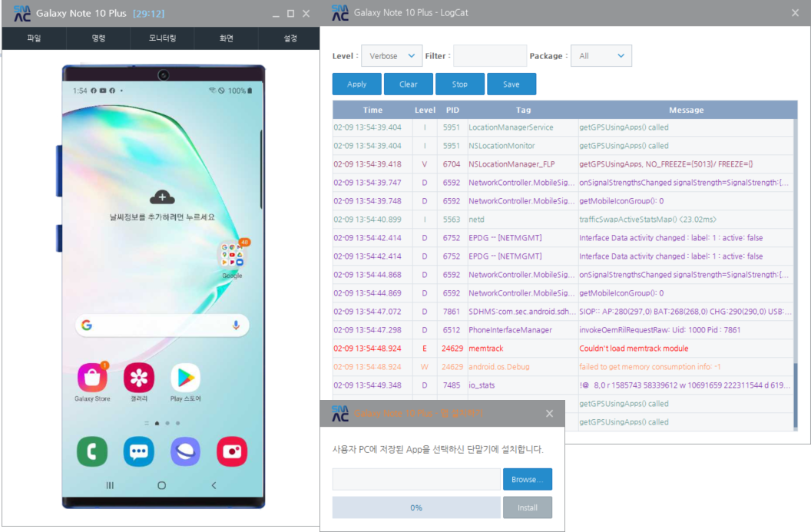Click the phone's left-side upper hardware button
The height and width of the screenshot is (532, 811).
pyautogui.click(x=59, y=171)
